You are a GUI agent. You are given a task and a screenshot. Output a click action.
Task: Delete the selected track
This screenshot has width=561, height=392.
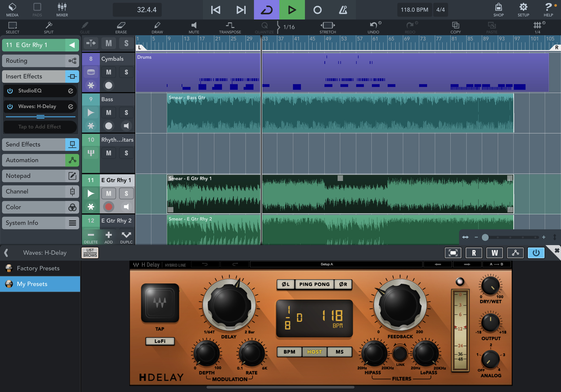91,237
